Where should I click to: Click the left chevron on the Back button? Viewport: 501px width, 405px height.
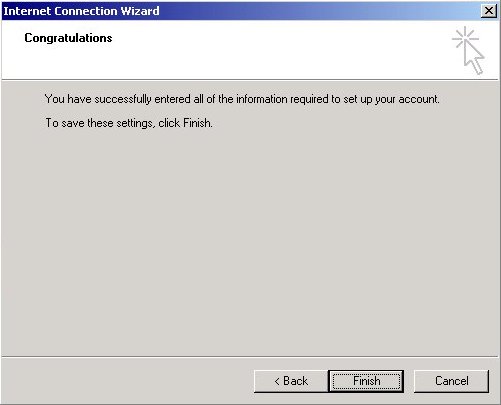point(277,381)
